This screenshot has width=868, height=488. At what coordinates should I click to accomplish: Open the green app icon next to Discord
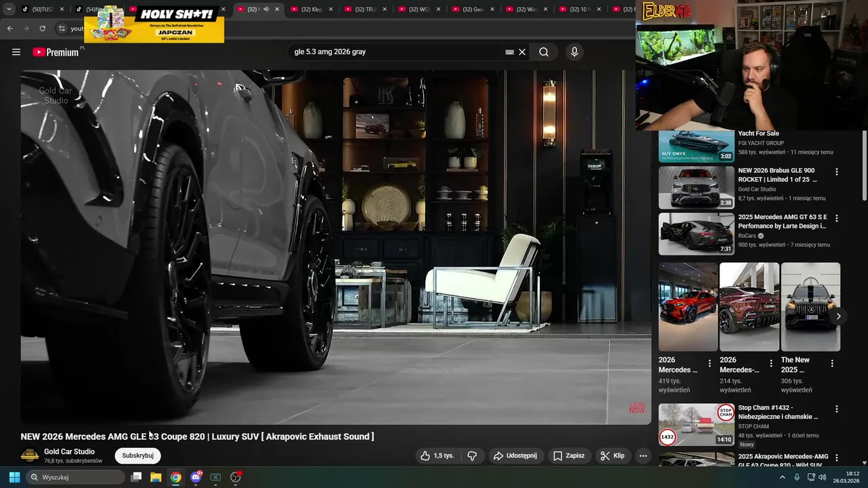click(x=216, y=477)
